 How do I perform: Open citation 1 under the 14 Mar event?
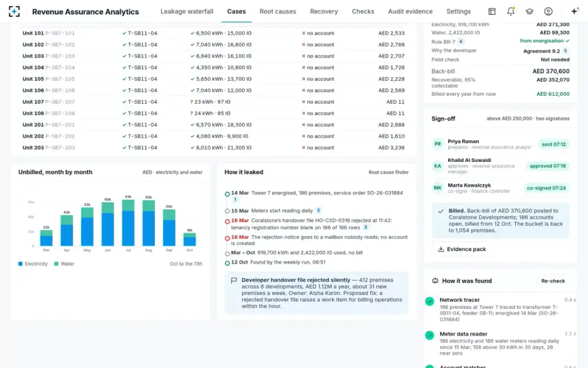coord(235,200)
